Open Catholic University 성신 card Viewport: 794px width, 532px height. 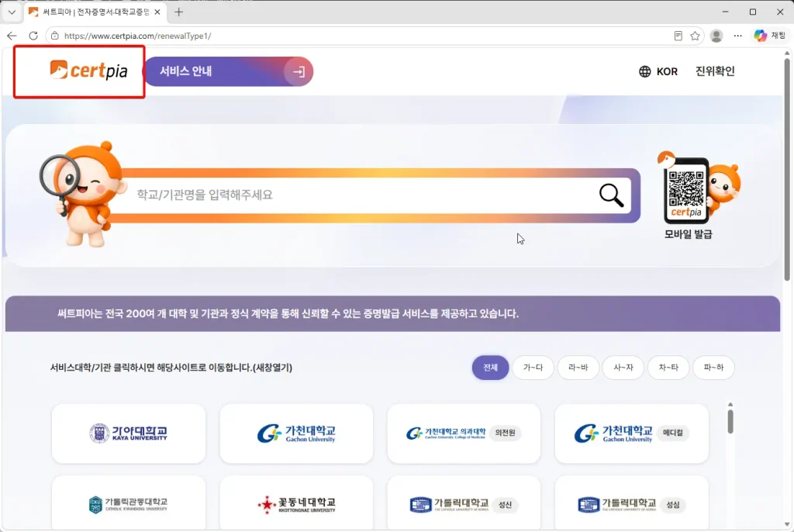[x=464, y=503]
